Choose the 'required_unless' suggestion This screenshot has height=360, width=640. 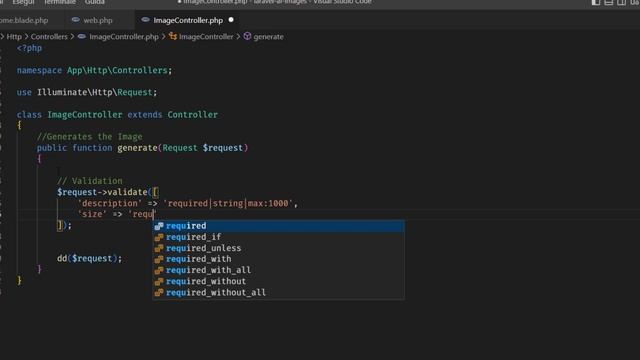pyautogui.click(x=278, y=248)
